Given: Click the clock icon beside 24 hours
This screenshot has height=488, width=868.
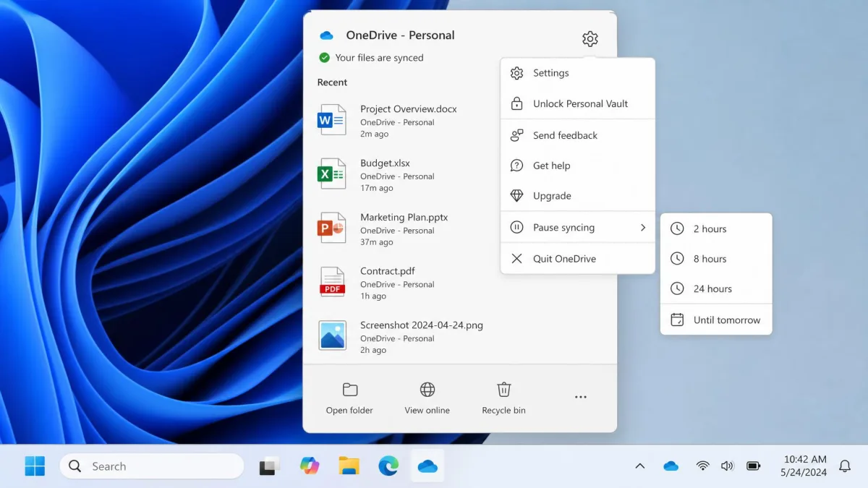Looking at the screenshot, I should (677, 288).
